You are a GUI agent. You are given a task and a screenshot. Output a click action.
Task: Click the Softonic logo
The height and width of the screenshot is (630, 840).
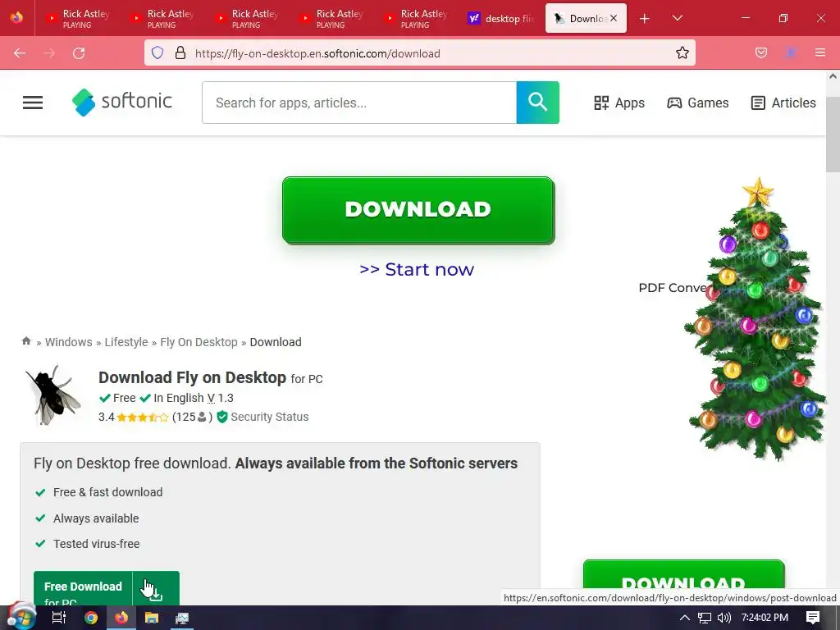[122, 102]
